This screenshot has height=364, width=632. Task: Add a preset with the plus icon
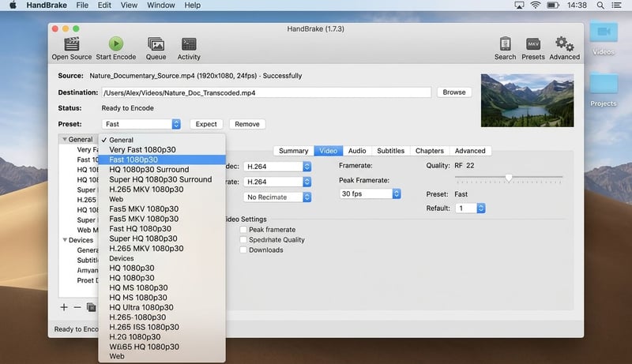(64, 307)
